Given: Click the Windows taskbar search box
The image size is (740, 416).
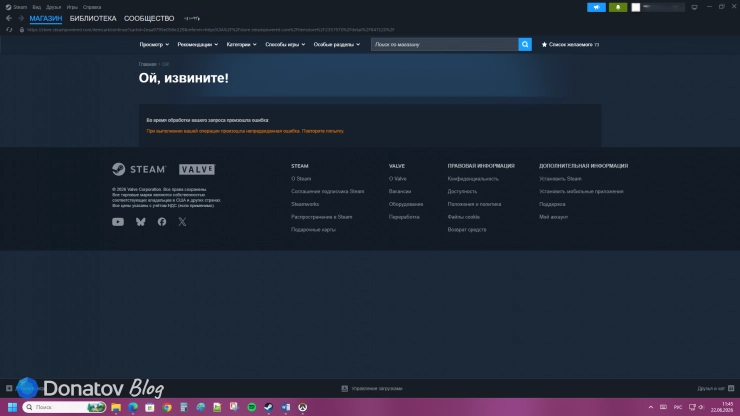Looking at the screenshot, I should click(64, 407).
